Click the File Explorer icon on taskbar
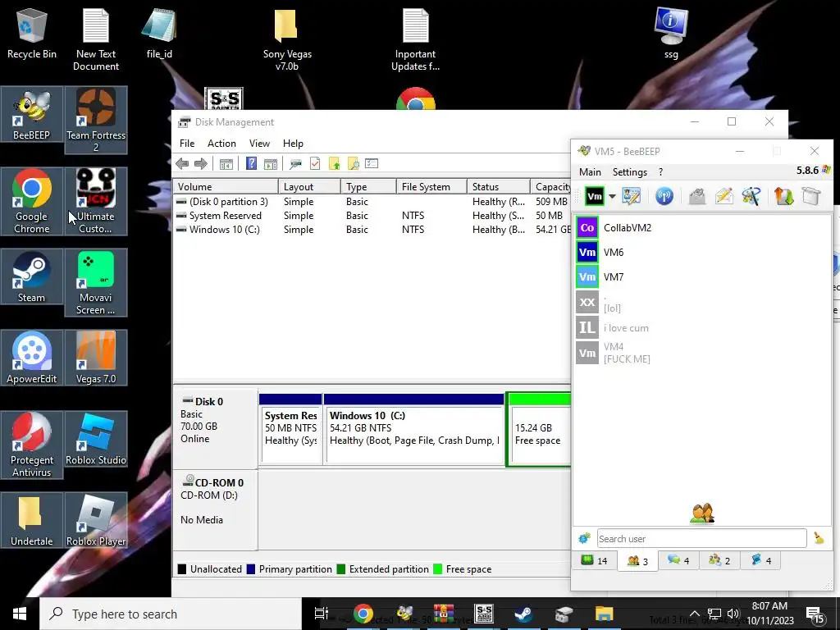The width and height of the screenshot is (840, 630). coord(604,614)
